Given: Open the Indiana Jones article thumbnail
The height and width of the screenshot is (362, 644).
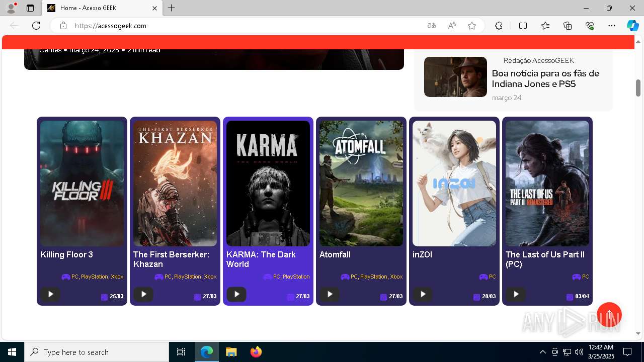Looking at the screenshot, I should (x=455, y=77).
